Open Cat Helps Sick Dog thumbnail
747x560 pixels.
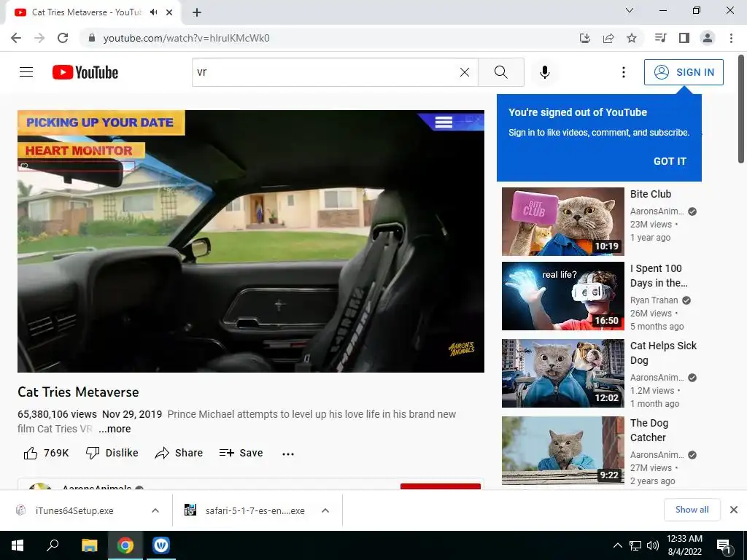[562, 373]
